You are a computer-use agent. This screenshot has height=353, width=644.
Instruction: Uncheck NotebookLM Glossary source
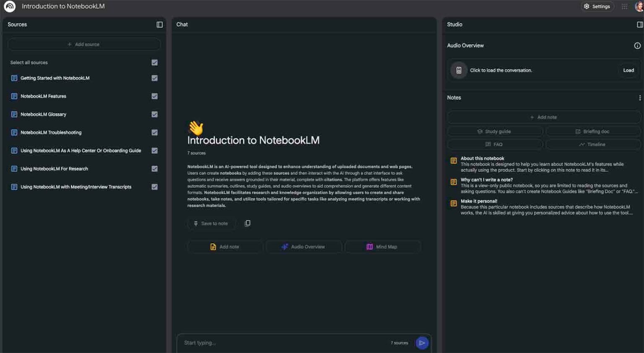(155, 114)
